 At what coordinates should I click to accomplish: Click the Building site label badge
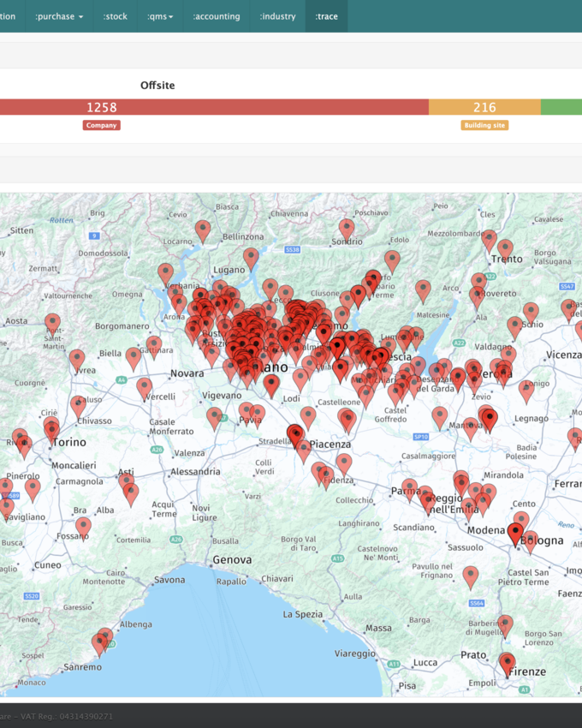(484, 125)
